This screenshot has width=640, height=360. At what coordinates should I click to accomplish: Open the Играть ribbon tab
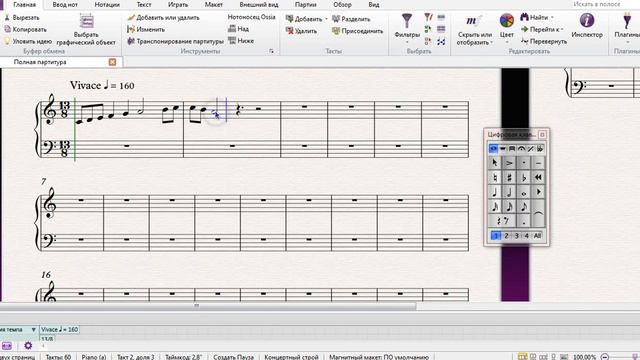tap(178, 4)
